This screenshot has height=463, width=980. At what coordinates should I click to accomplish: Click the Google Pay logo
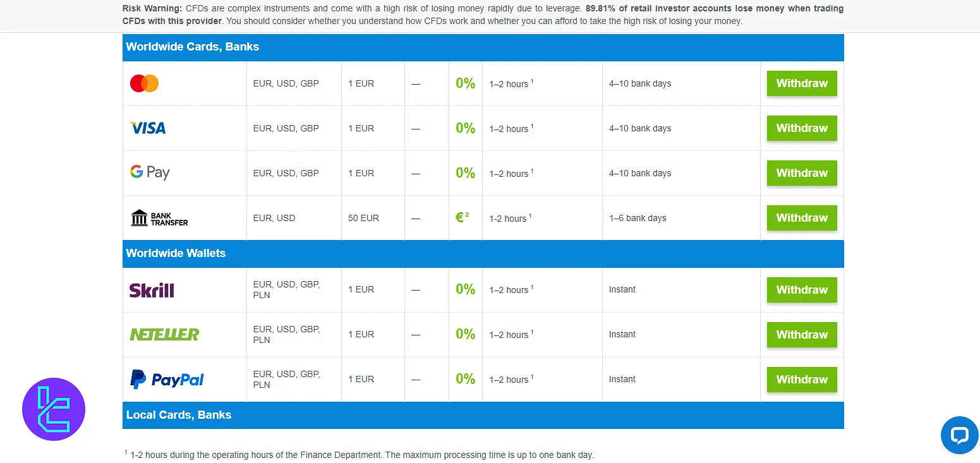(x=150, y=172)
